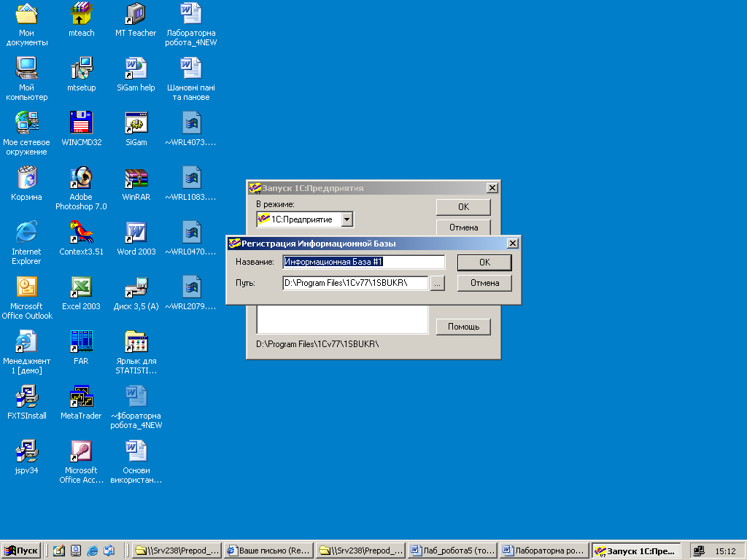
Task: Click OK in Запуск 1С:Предприятия window
Action: (x=463, y=207)
